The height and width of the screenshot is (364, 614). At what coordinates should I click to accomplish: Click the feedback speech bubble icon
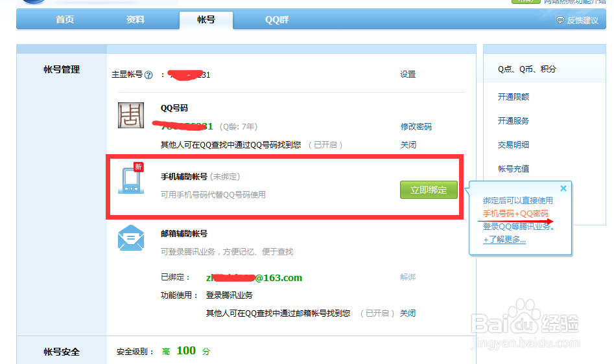point(560,20)
